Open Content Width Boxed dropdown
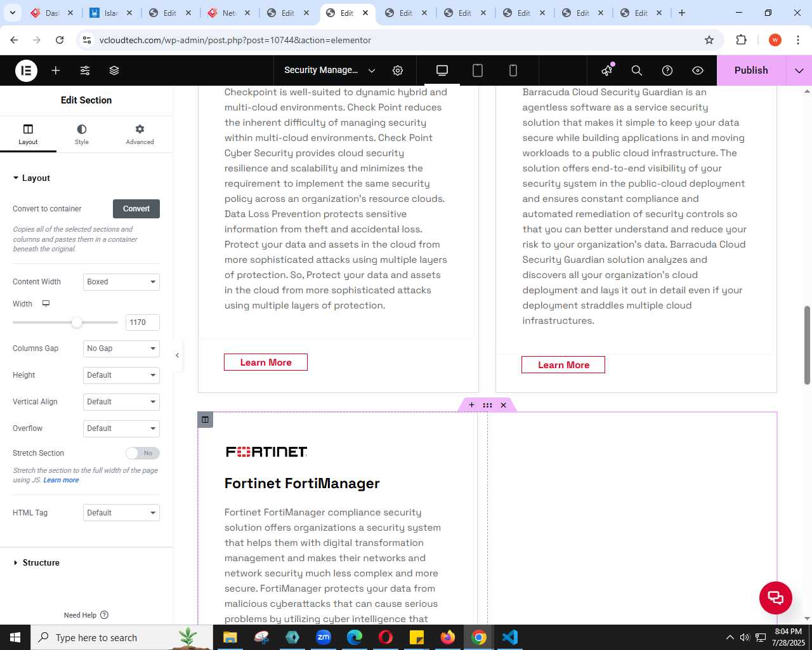 [121, 282]
